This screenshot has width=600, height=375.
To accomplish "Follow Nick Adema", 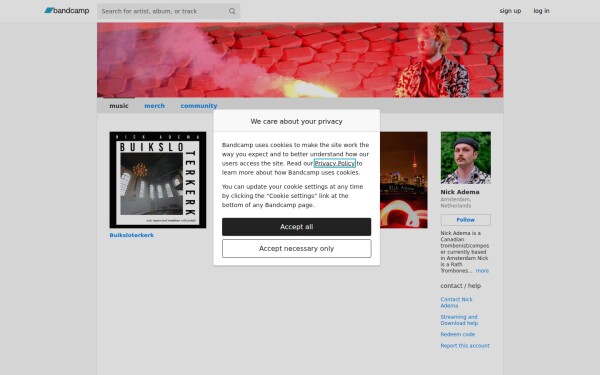I will click(466, 220).
